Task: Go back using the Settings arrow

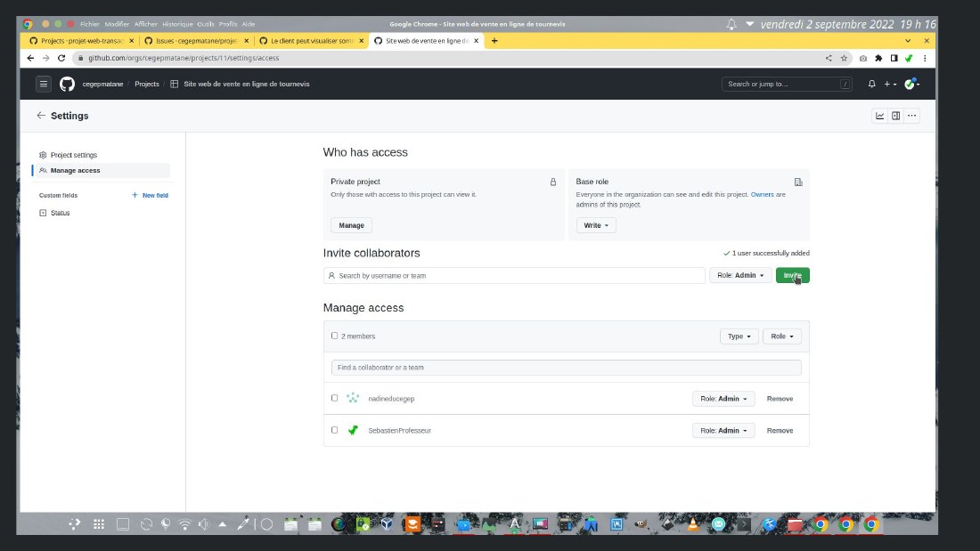Action: [41, 116]
